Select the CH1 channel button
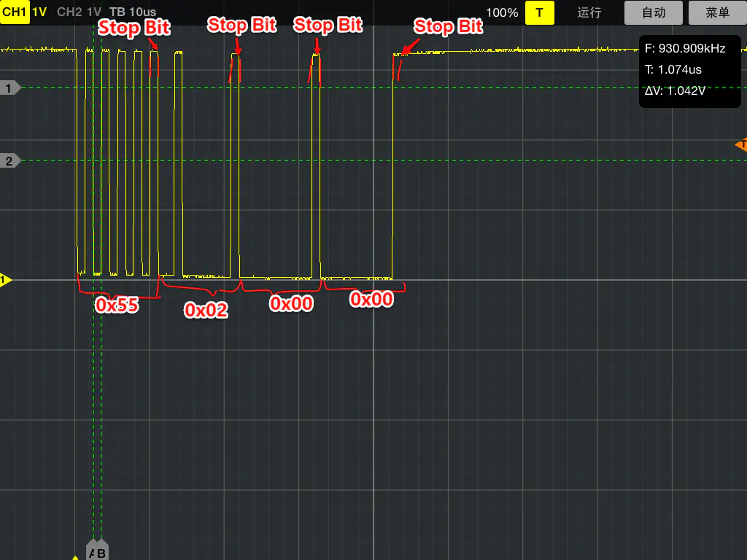Screen dimensions: 747x560 15,12
